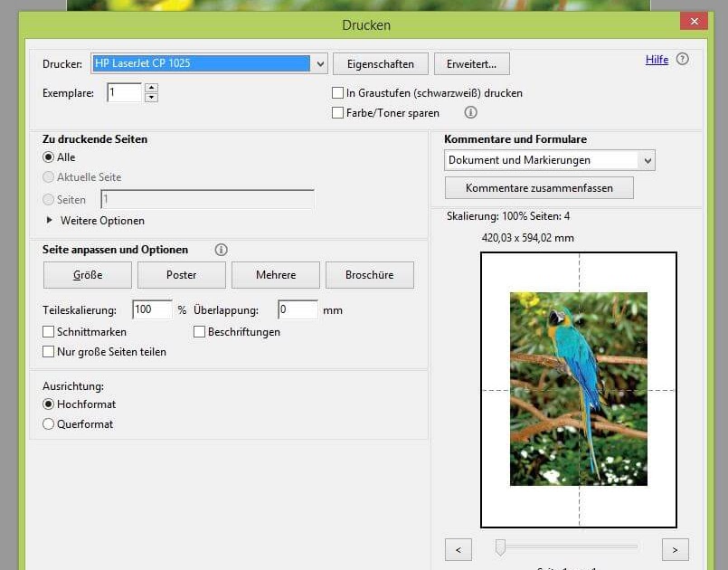Click the HP LaserJet CP 1025 selection
Viewport: 728px width, 570px height.
coord(201,63)
